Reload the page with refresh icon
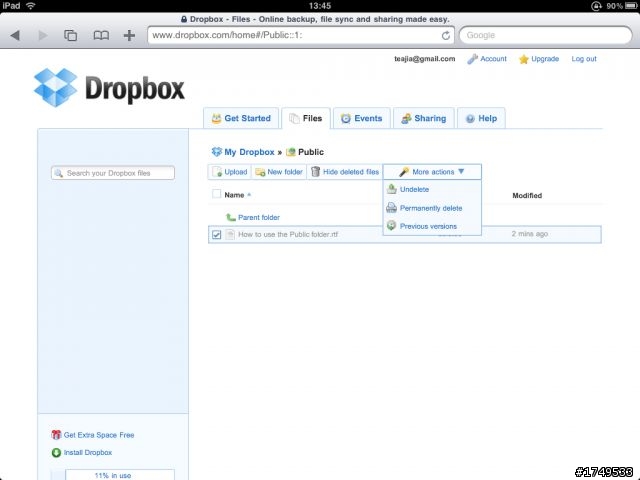The width and height of the screenshot is (640, 480). coord(446,36)
